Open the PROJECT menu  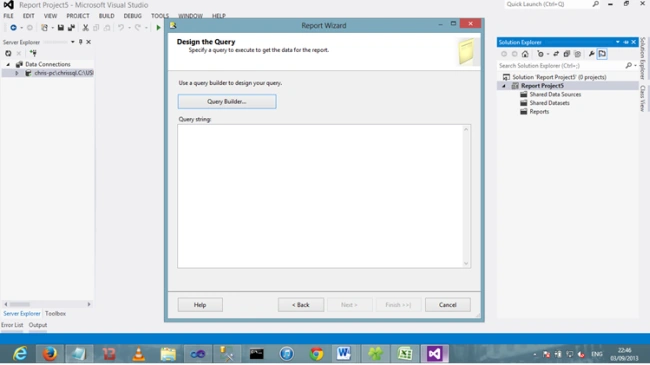[x=78, y=16]
